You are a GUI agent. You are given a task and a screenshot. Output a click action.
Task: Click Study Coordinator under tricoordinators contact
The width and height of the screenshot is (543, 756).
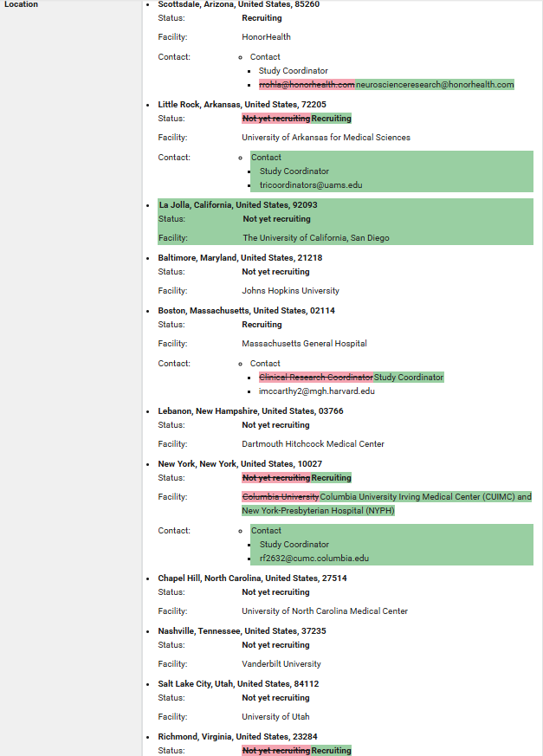click(x=294, y=171)
